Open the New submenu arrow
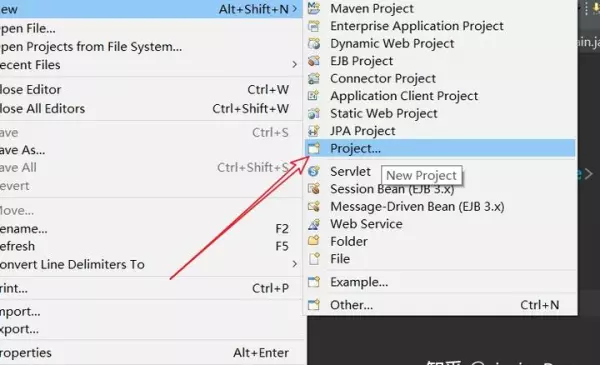The height and width of the screenshot is (365, 600). pyautogui.click(x=294, y=8)
